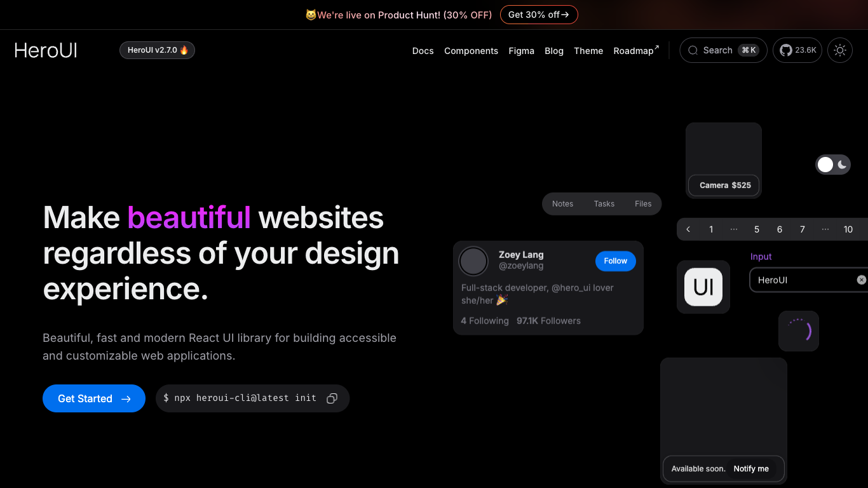
Task: Select page 10 in pagination
Action: click(x=848, y=229)
